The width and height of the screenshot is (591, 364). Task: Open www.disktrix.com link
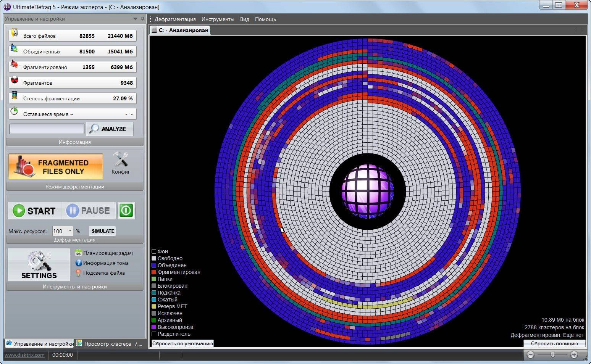point(24,355)
